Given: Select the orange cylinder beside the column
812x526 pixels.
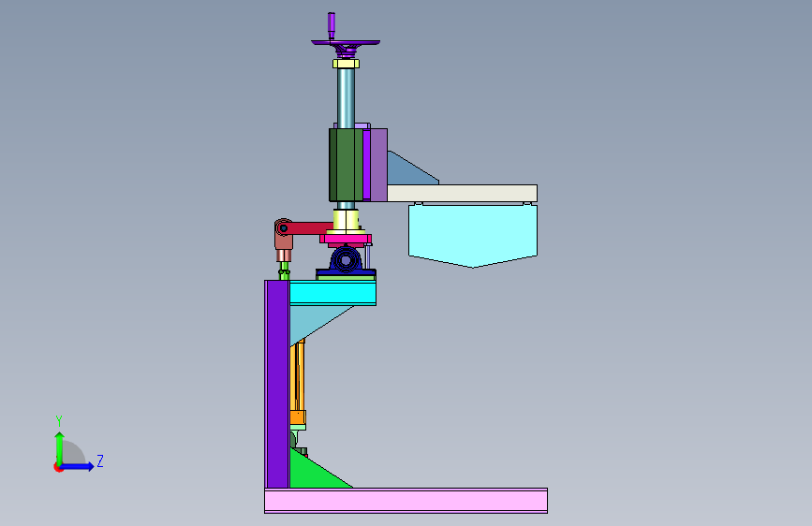Looking at the screenshot, I should click(x=297, y=382).
